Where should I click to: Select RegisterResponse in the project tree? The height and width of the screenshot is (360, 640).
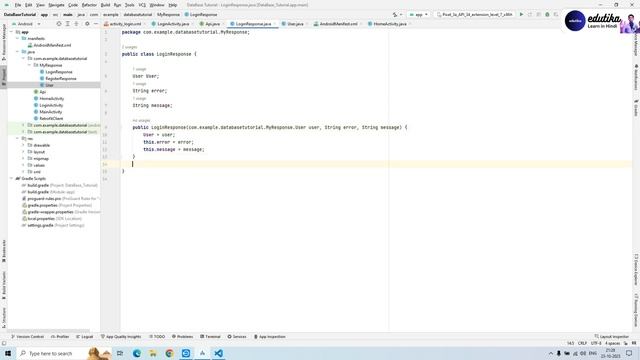[61, 78]
